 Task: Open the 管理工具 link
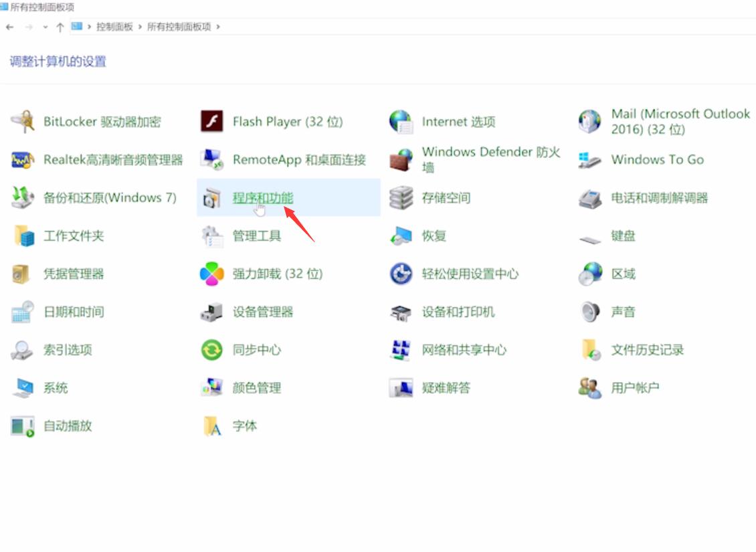pos(256,236)
